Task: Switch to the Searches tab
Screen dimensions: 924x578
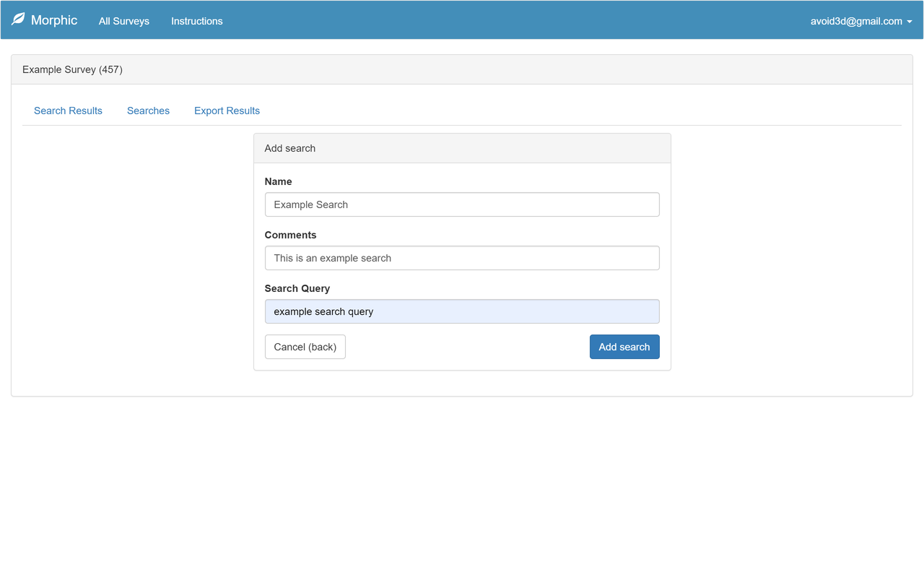Action: (x=148, y=111)
